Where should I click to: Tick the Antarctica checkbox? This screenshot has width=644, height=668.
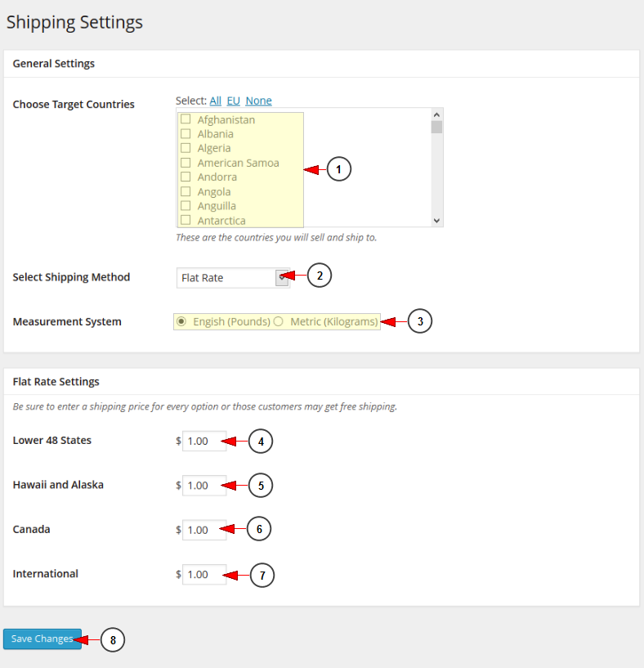click(x=186, y=220)
